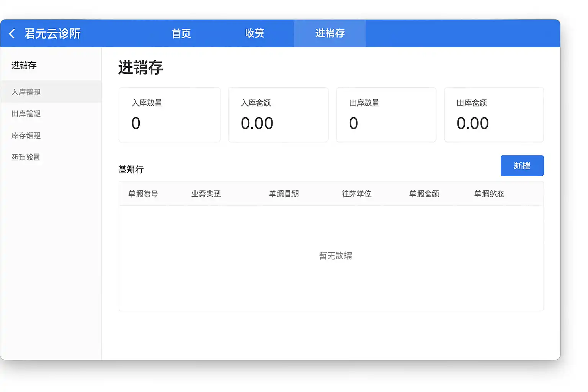Open the 出库金额 summary card

[494, 115]
